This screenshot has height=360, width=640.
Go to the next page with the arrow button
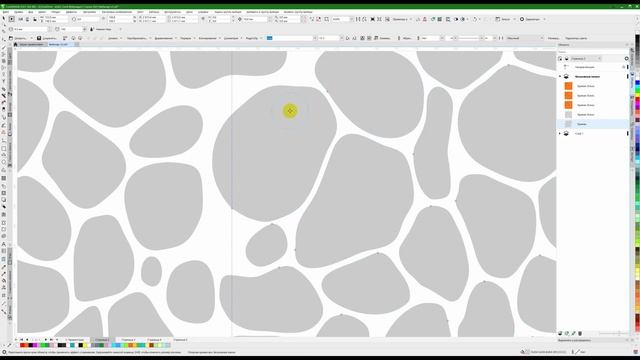46,340
